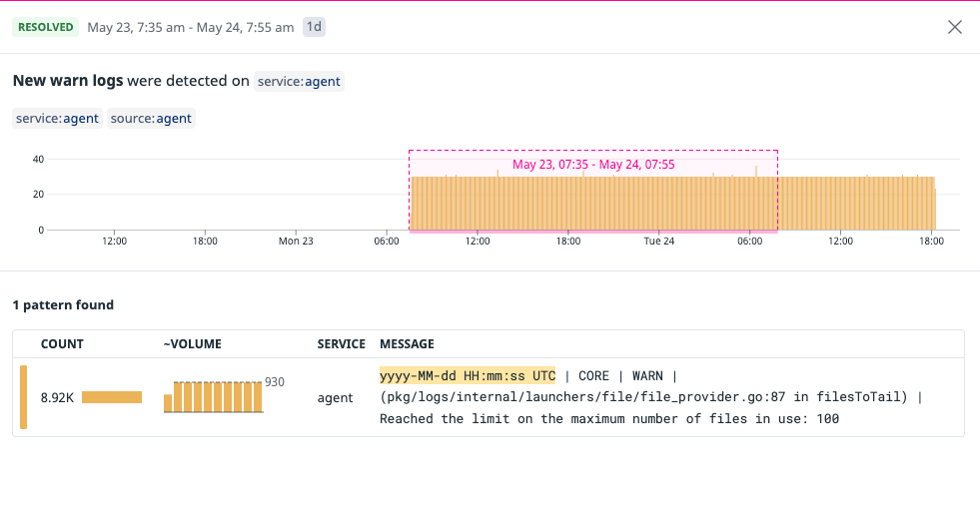The width and height of the screenshot is (980, 520).
Task: Sort by the COUNT column header
Action: 62,344
